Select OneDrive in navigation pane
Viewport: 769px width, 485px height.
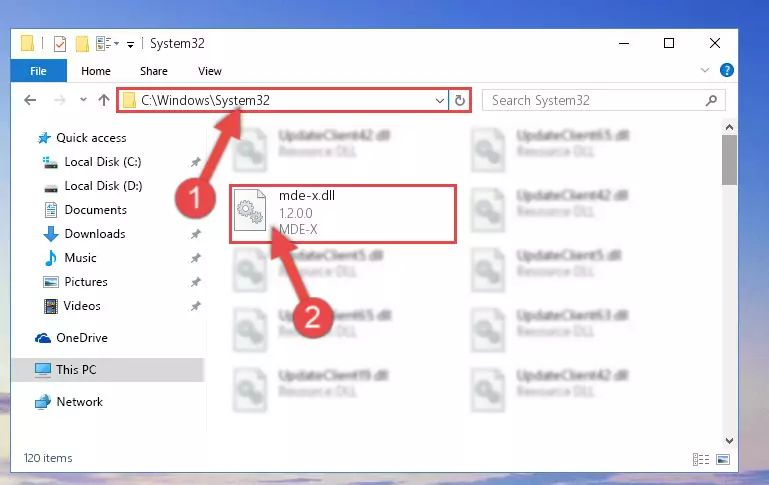pos(81,338)
